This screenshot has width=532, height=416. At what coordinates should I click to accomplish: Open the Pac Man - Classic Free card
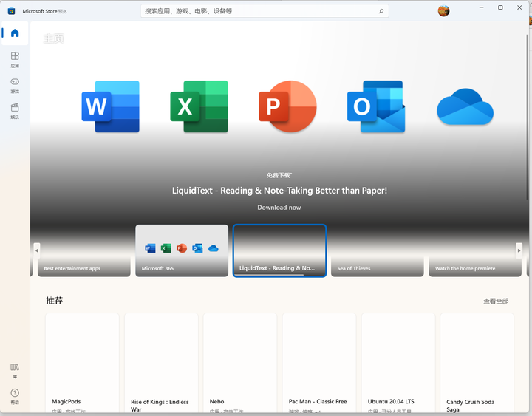pyautogui.click(x=319, y=363)
